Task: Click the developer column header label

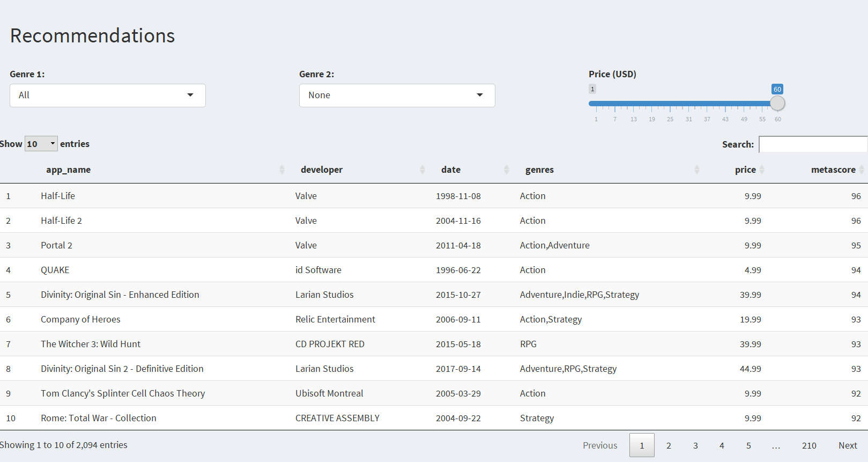Action: coord(322,170)
